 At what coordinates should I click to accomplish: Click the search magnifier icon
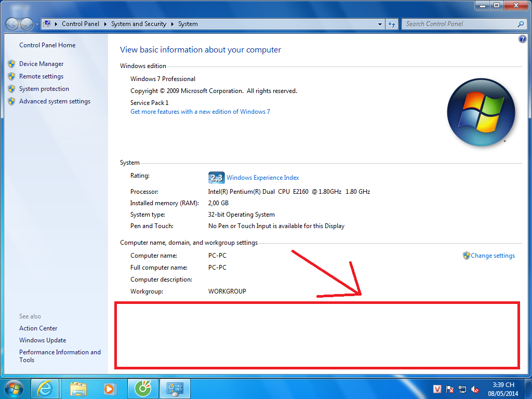tap(521, 24)
